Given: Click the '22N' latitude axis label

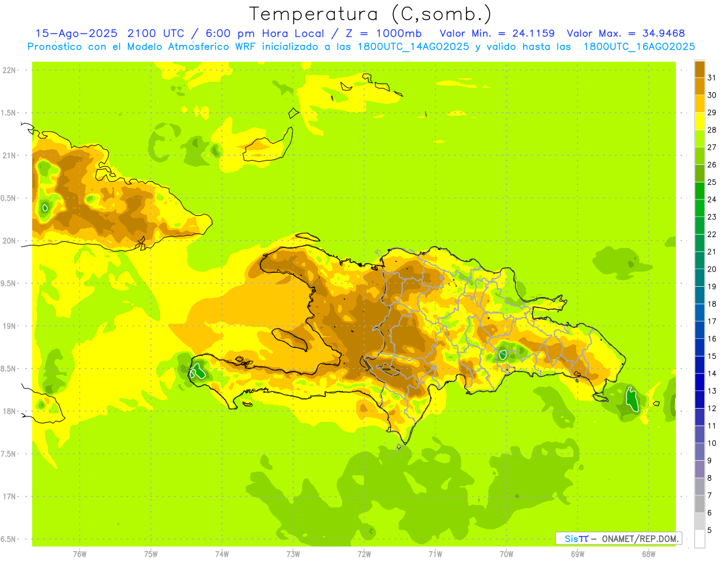Looking at the screenshot, I should [x=10, y=70].
